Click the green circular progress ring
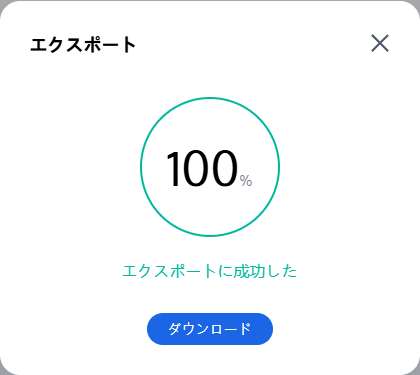420x375 pixels. click(x=210, y=167)
